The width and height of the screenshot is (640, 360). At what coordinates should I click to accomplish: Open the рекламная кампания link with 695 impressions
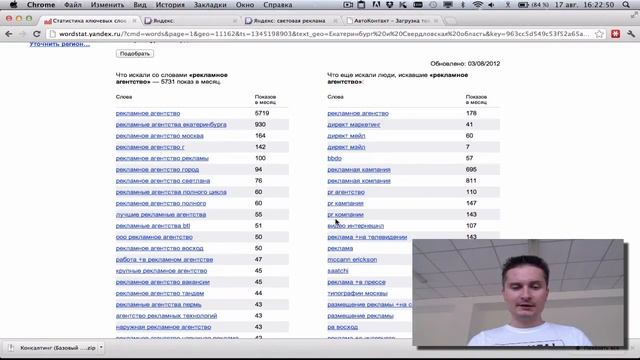click(359, 169)
